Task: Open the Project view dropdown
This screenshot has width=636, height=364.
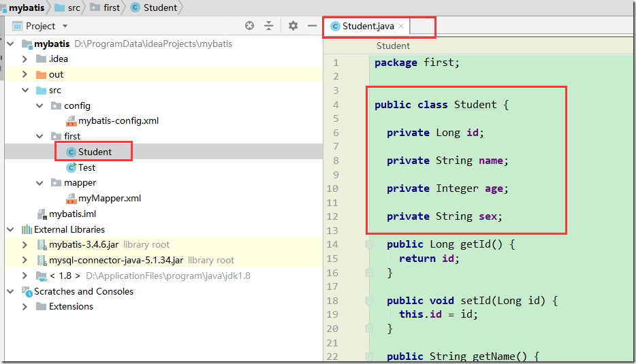Action: (65, 26)
